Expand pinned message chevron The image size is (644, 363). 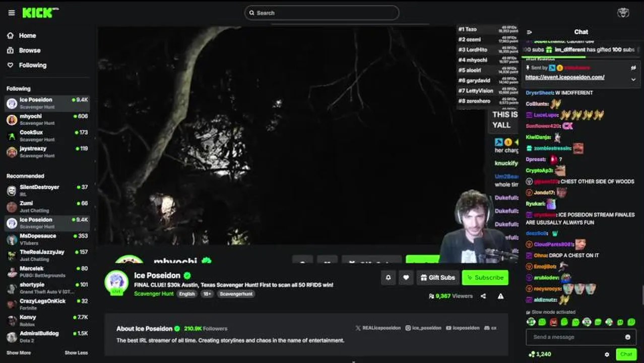click(633, 79)
